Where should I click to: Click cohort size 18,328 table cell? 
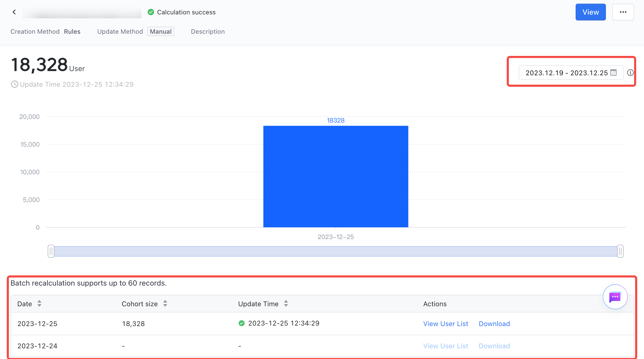pos(133,324)
